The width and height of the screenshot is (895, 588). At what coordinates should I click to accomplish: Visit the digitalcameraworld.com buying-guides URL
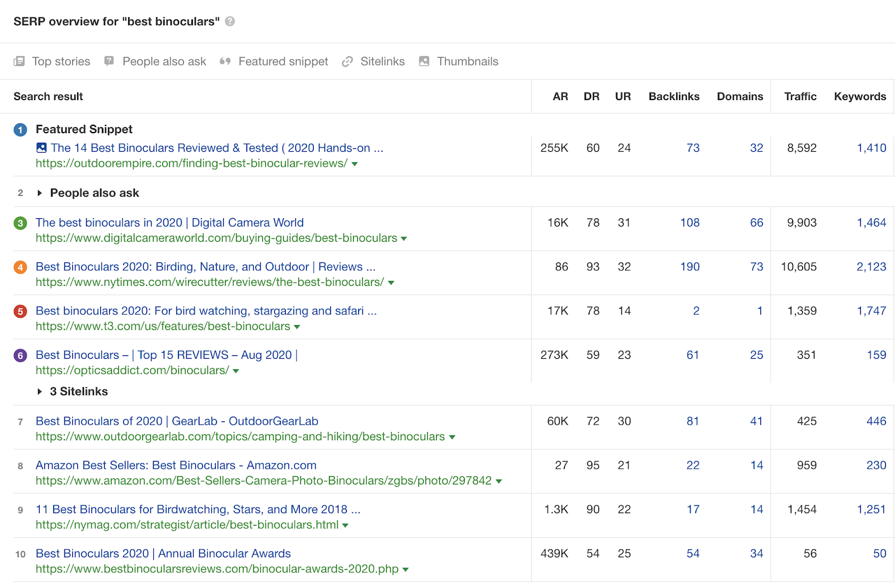click(216, 238)
